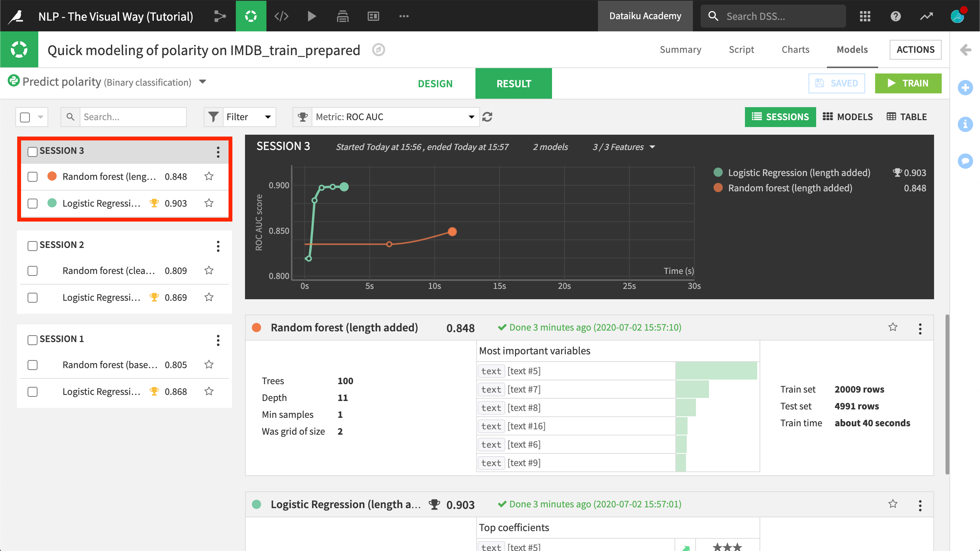The height and width of the screenshot is (551, 980).
Task: Open the help question mark icon
Action: tap(895, 16)
